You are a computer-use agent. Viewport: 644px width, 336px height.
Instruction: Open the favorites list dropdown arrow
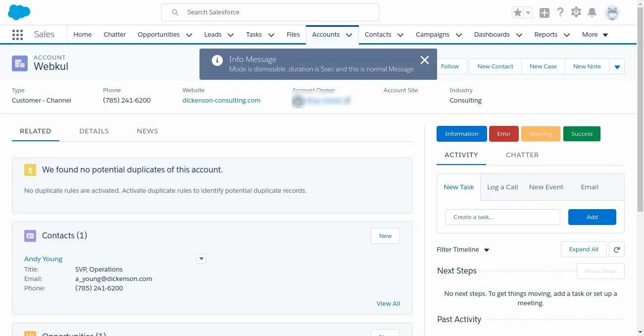[x=528, y=13]
